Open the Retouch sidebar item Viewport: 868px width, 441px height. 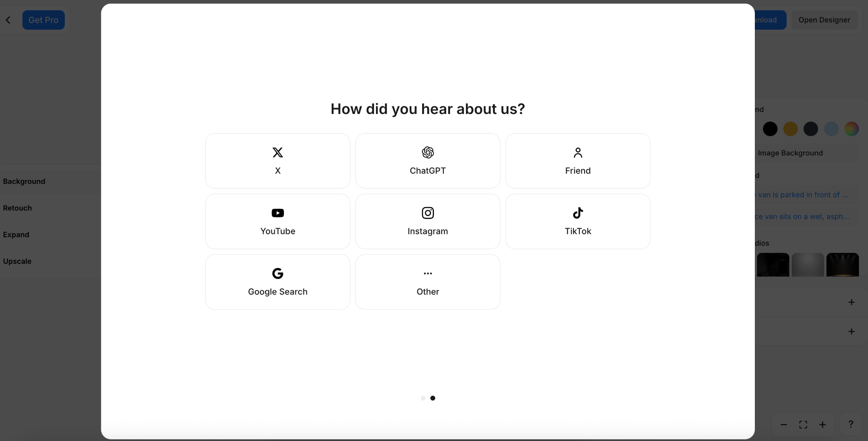(x=17, y=208)
